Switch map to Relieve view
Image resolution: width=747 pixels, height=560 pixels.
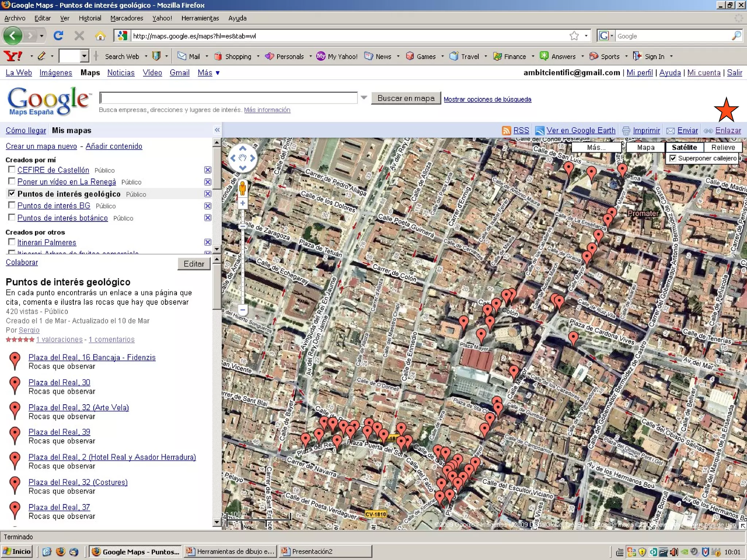coord(723,147)
